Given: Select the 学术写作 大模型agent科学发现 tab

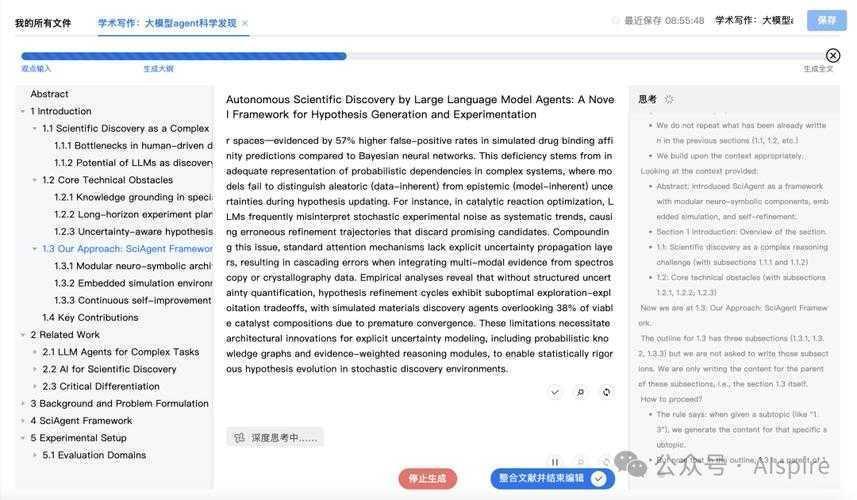Looking at the screenshot, I should [166, 23].
